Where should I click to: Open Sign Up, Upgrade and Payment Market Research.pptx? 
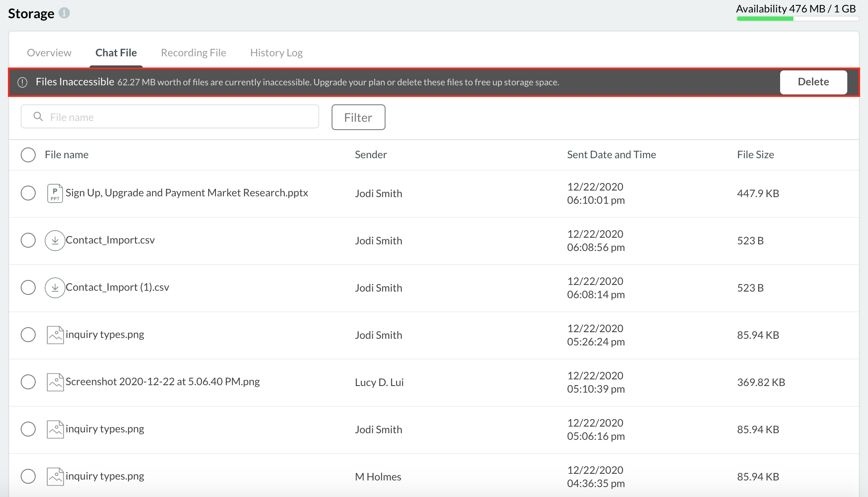187,193
